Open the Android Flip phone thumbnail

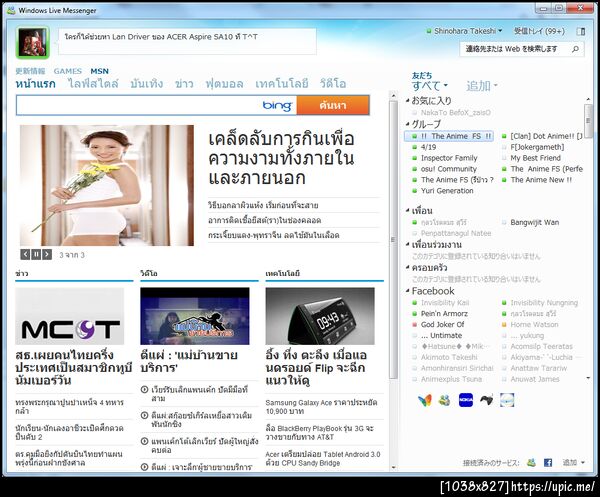[320, 316]
